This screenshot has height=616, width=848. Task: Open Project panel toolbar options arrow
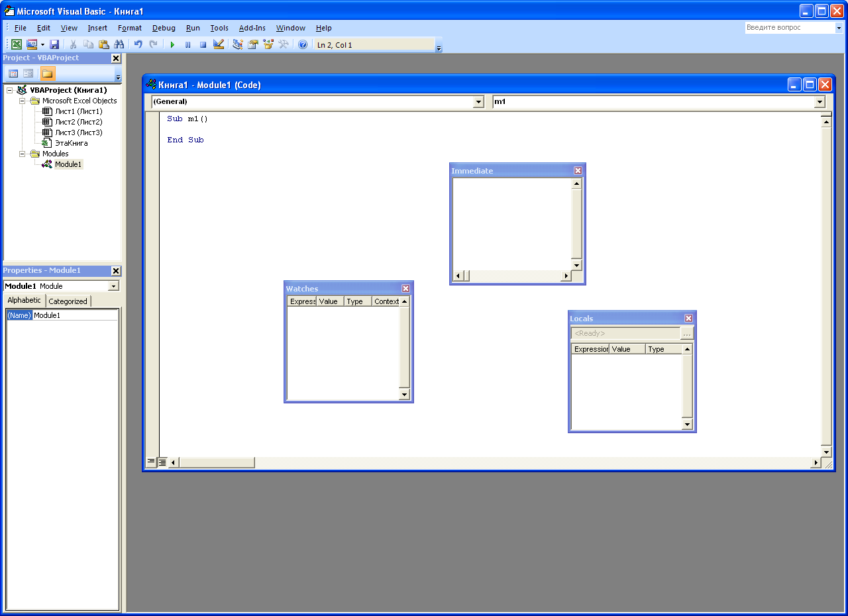pos(119,74)
